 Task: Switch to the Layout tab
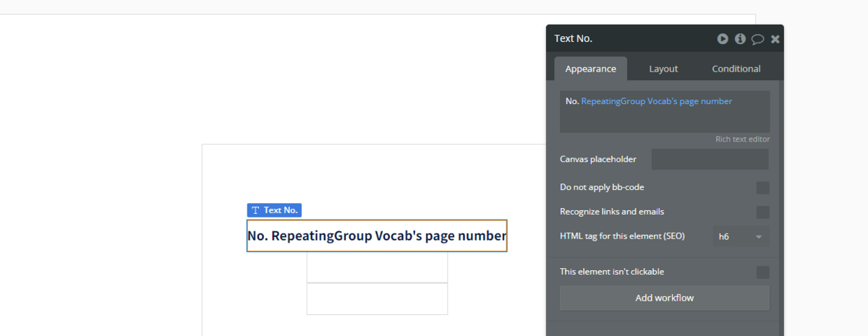coord(663,69)
